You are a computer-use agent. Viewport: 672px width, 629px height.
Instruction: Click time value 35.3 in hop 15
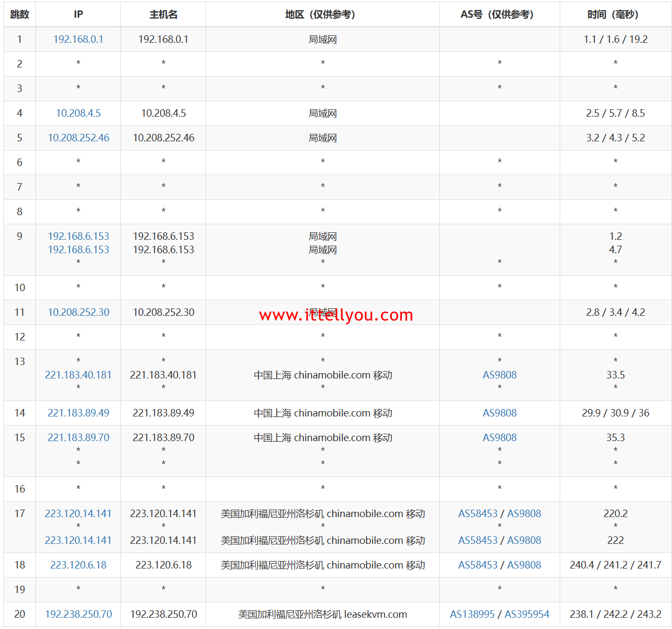(x=615, y=437)
